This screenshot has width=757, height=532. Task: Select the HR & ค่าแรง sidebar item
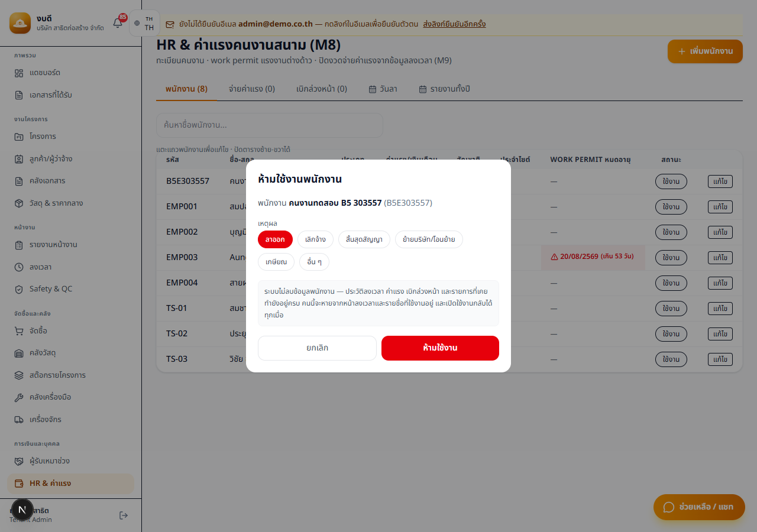click(x=71, y=484)
